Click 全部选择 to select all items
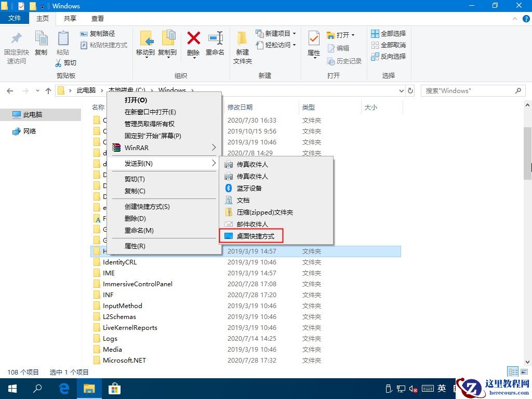 (388, 33)
